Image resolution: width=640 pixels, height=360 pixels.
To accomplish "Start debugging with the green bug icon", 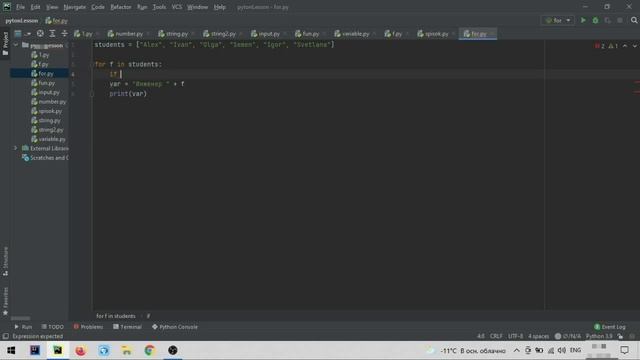I will coord(596,20).
